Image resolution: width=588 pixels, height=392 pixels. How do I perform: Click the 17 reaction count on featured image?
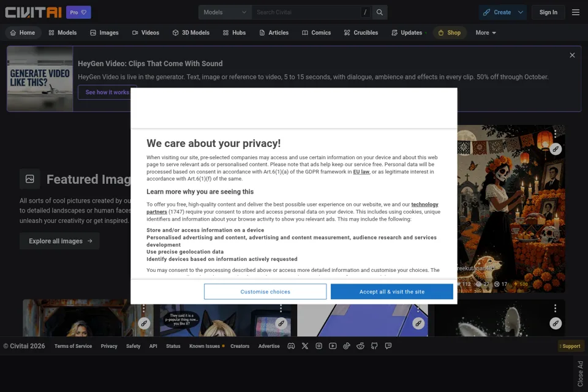(x=500, y=284)
